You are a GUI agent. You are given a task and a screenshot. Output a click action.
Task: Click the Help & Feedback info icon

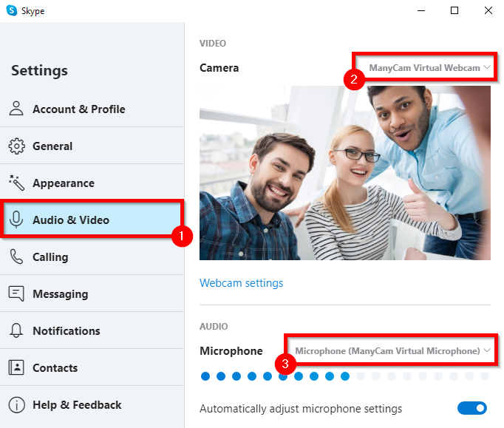point(16,404)
